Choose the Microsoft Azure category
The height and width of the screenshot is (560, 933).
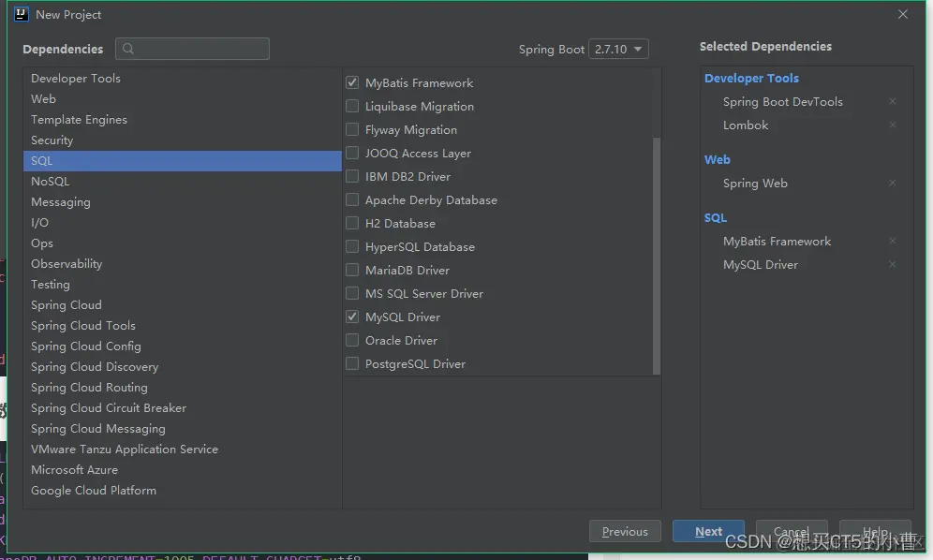click(182, 470)
